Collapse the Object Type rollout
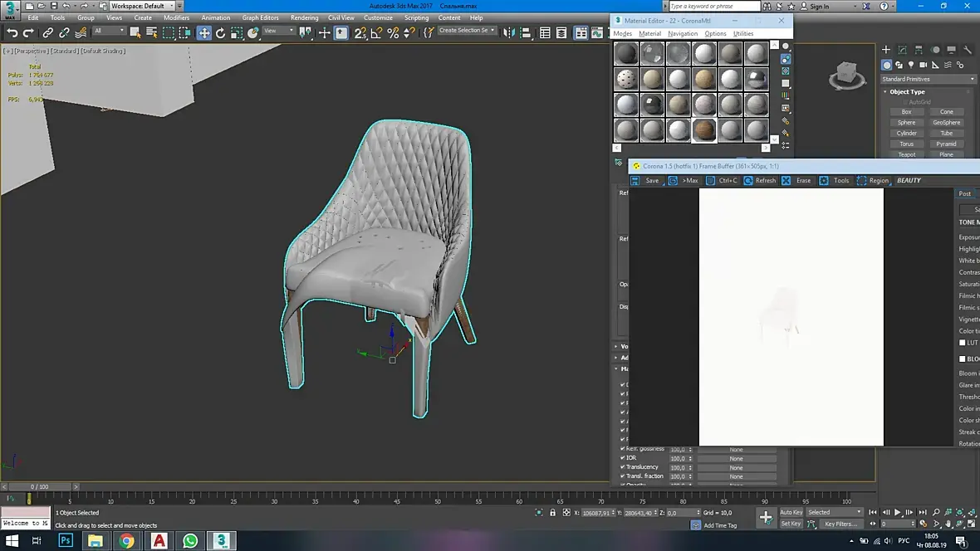The image size is (980, 551). point(907,92)
